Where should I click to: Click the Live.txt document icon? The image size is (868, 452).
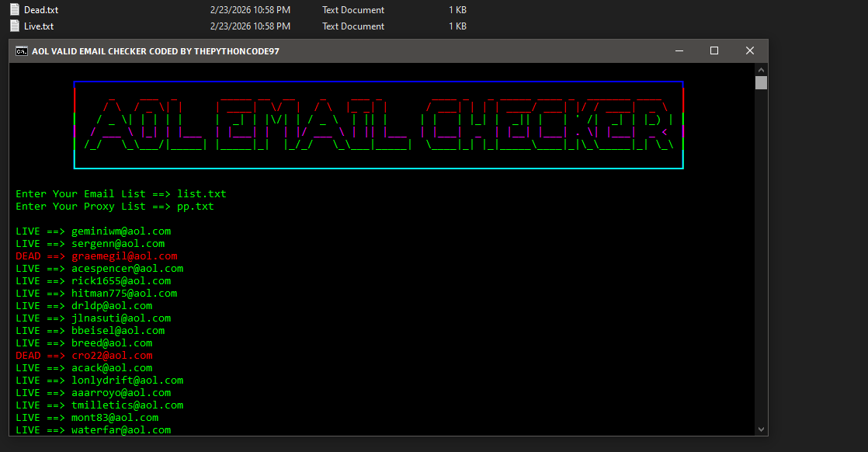15,26
